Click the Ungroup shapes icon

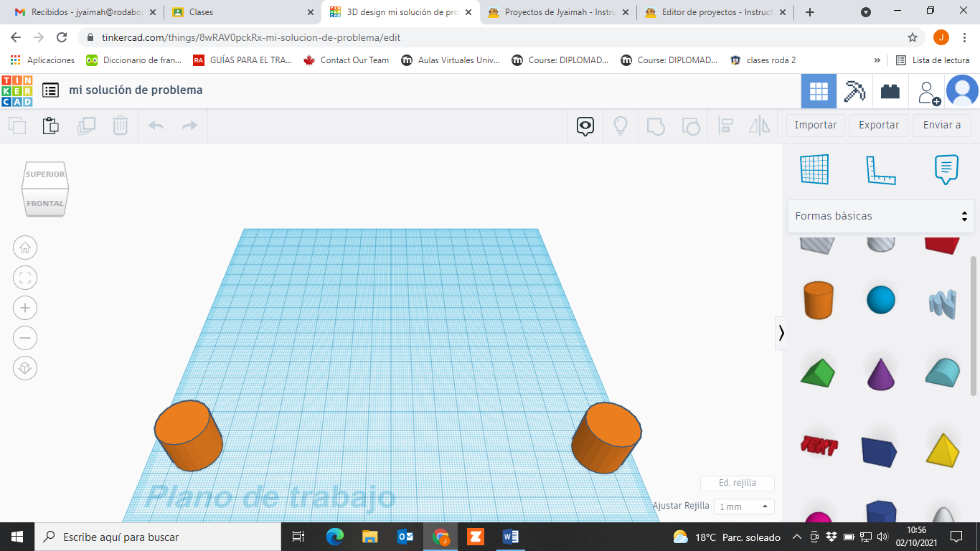pyautogui.click(x=690, y=126)
